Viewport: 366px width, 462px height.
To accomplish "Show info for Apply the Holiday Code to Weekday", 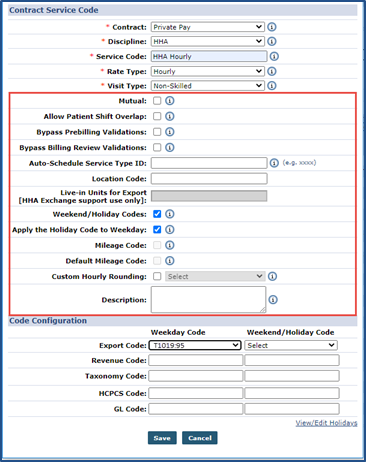I will 170,230.
